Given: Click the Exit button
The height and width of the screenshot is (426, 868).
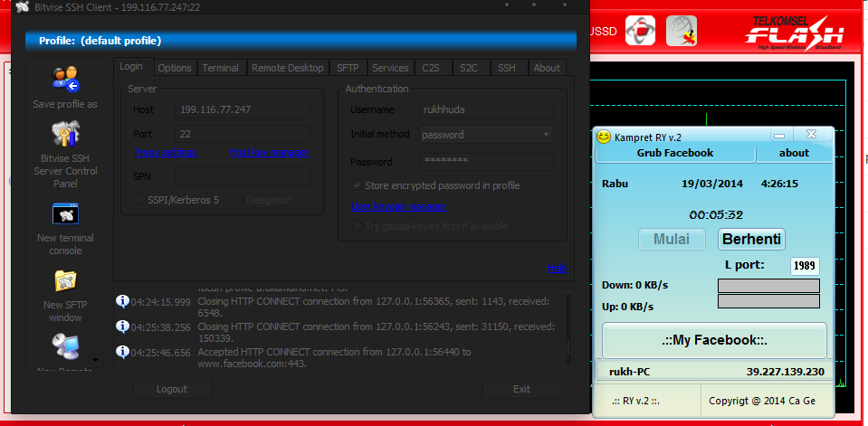Looking at the screenshot, I should [x=522, y=389].
